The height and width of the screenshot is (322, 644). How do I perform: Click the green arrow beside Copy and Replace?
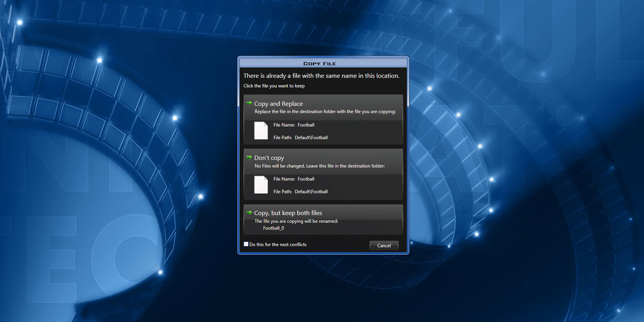(249, 103)
